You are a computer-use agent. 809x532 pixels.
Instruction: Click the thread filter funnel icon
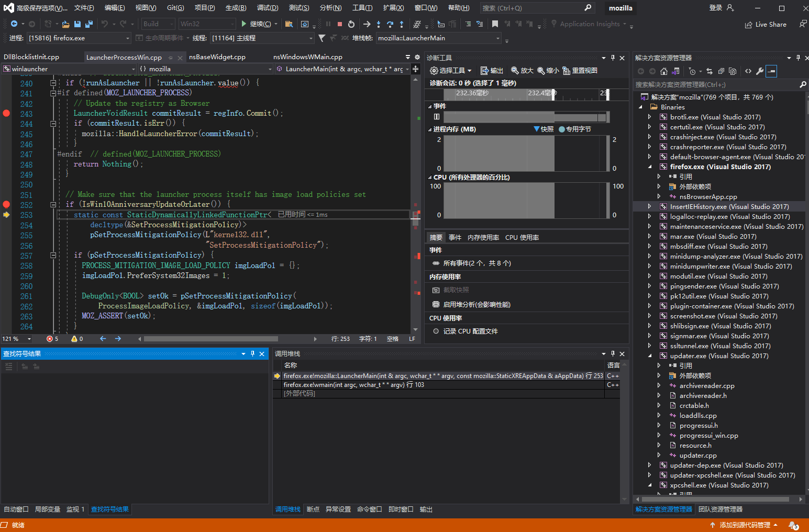coord(322,38)
